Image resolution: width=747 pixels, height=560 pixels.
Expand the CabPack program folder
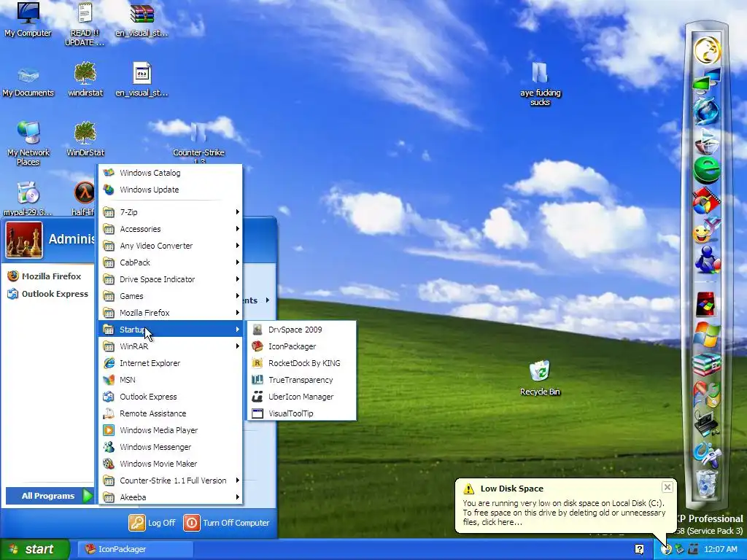(171, 262)
